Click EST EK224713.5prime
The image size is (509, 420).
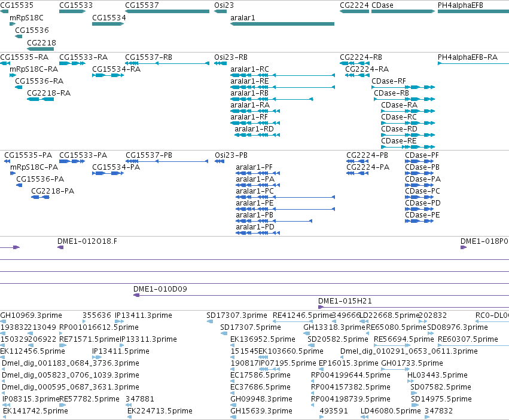coord(130,417)
